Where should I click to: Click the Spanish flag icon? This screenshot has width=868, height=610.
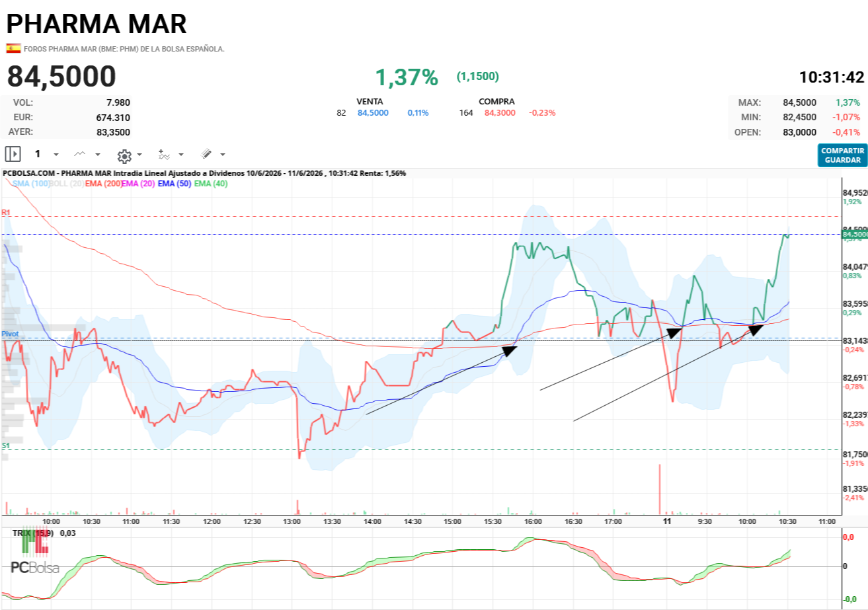13,48
